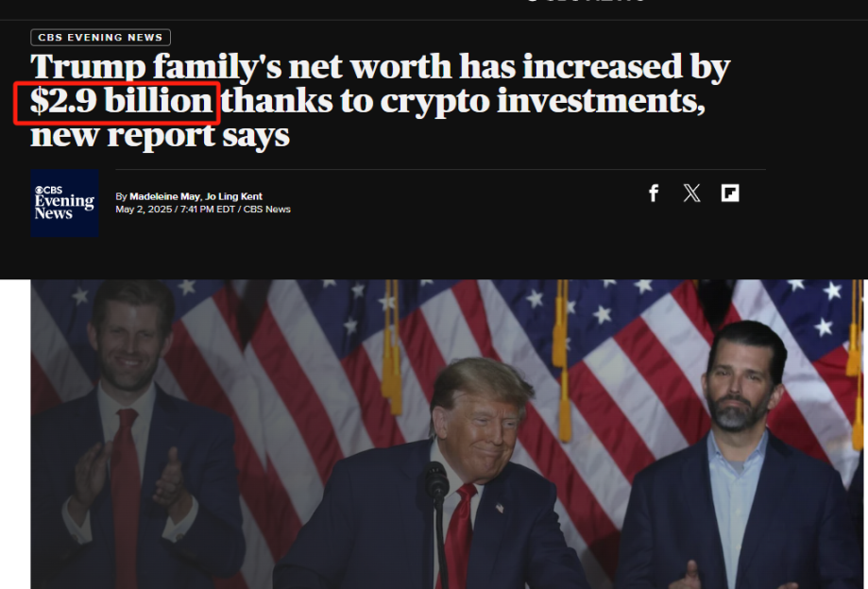Click the flag lapel pin on the speaker

pyautogui.click(x=500, y=507)
